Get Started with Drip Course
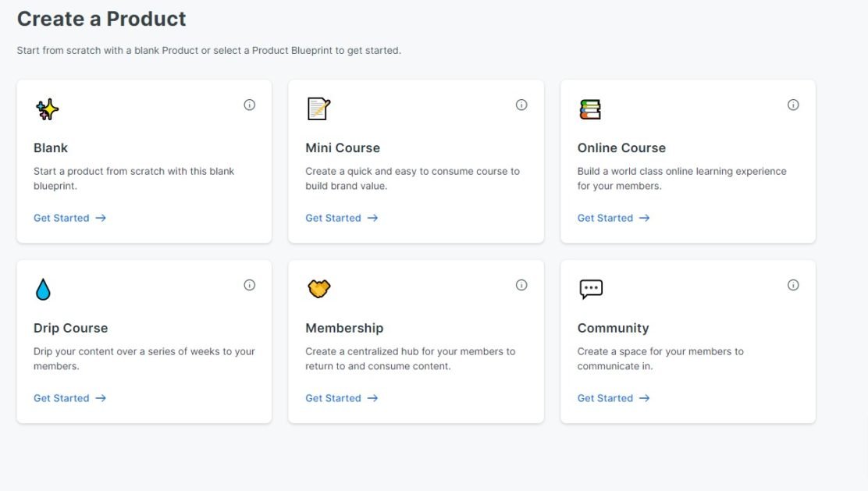The height and width of the screenshot is (491, 868). coord(69,398)
